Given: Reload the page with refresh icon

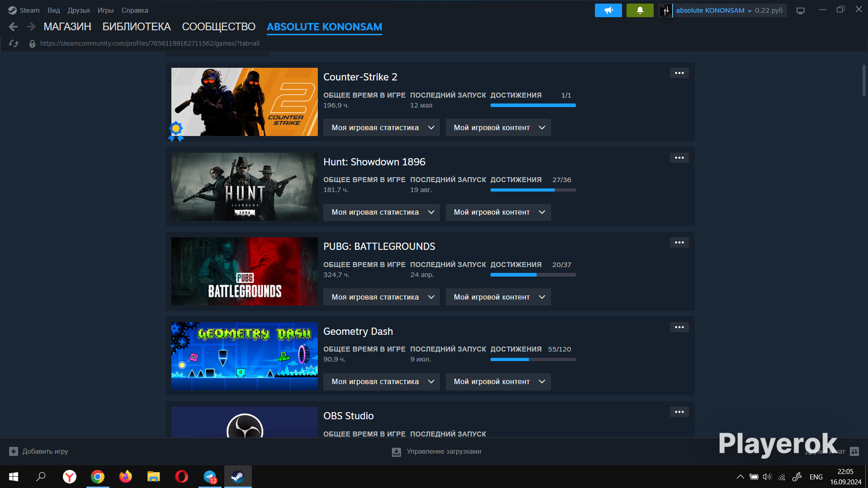Looking at the screenshot, I should pyautogui.click(x=14, y=43).
